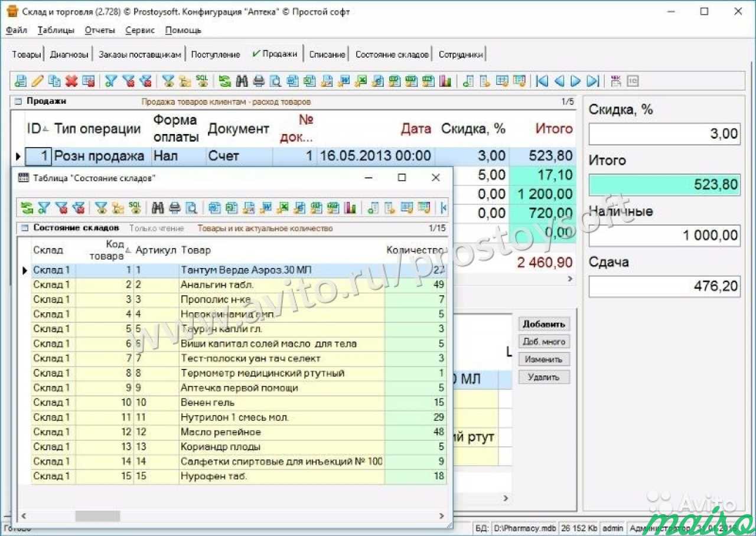Image resolution: width=756 pixels, height=536 pixels.
Task: Go to first record with navigation arrow
Action: (542, 81)
